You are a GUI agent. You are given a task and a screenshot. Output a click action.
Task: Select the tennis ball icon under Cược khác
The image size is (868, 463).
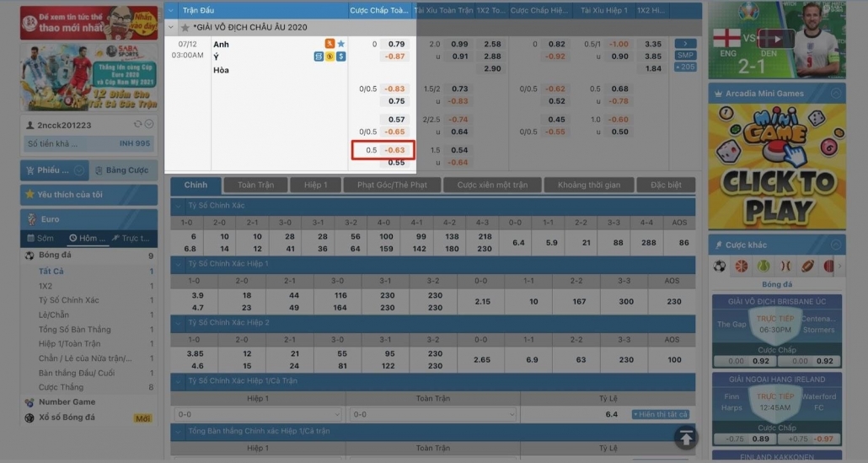click(764, 266)
